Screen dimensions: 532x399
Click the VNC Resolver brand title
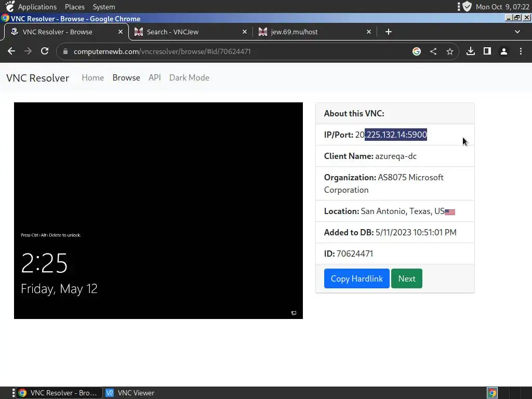coord(37,78)
